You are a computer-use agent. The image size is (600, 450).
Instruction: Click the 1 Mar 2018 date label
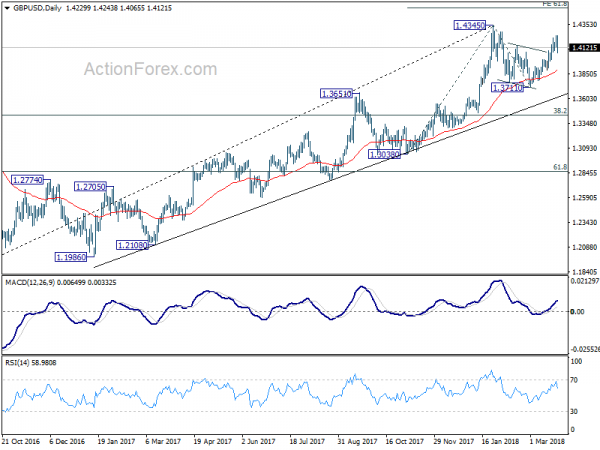pos(547,441)
